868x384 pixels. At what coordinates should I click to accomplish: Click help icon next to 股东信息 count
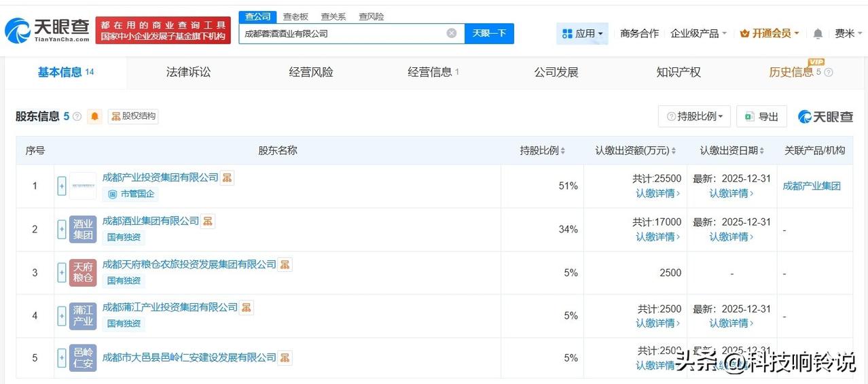[77, 116]
